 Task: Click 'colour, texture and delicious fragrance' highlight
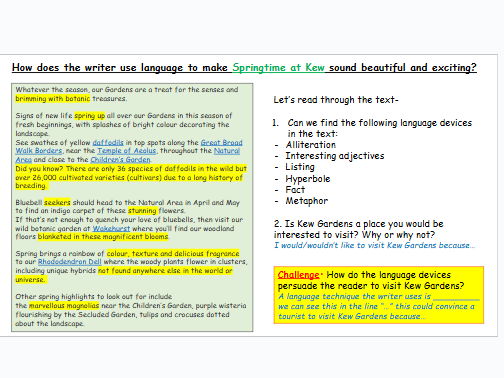(x=173, y=253)
